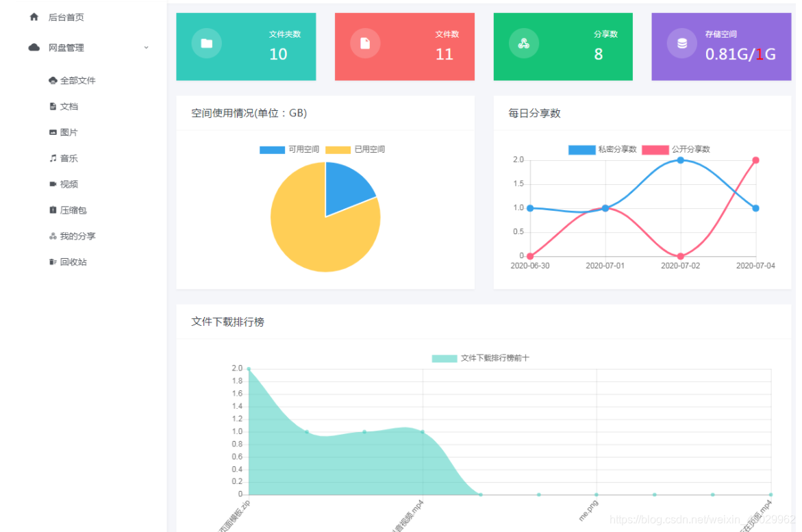Click the cloud icon next to 网盘管理
The height and width of the screenshot is (532, 802).
pyautogui.click(x=34, y=47)
